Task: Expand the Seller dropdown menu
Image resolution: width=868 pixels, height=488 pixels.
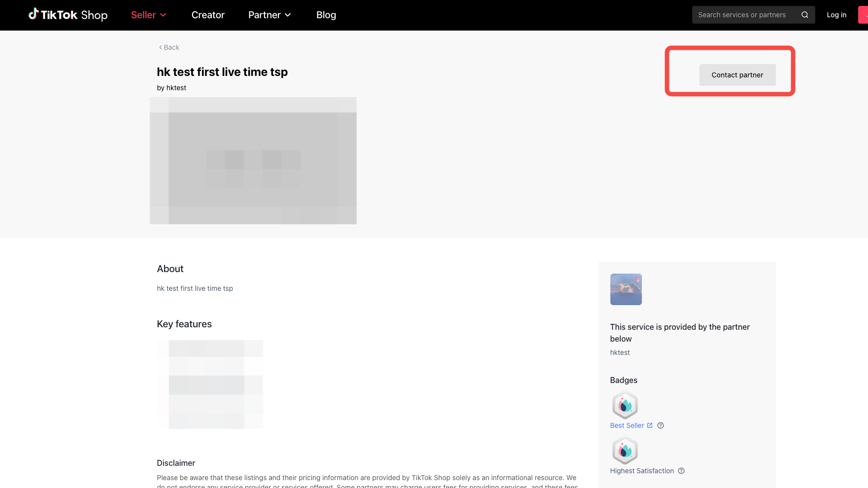Action: click(148, 15)
